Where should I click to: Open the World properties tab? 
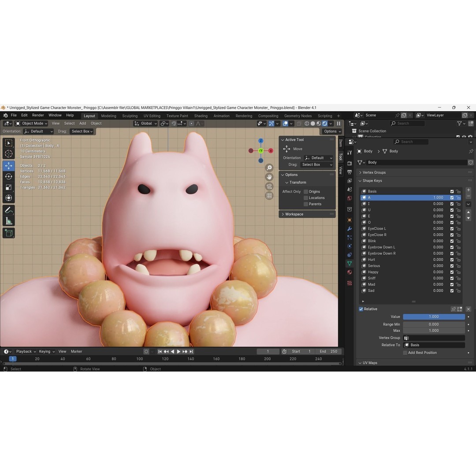(350, 198)
